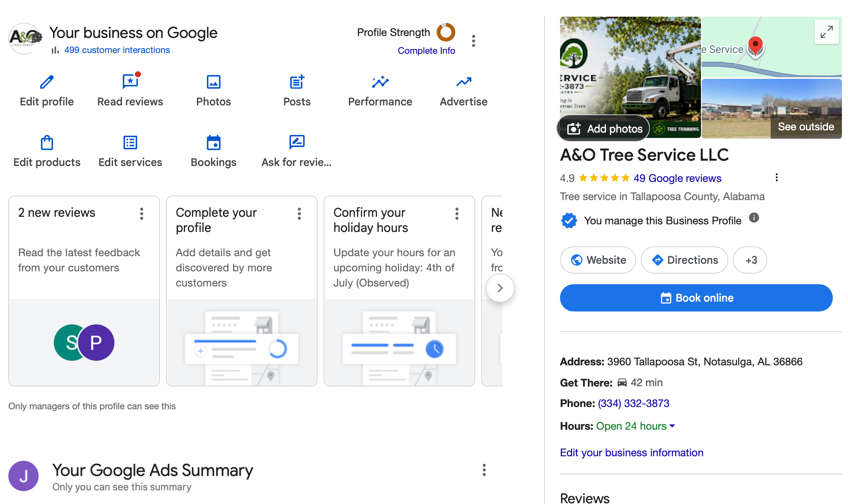Click the Profile Strength ring indicator

pos(446,32)
